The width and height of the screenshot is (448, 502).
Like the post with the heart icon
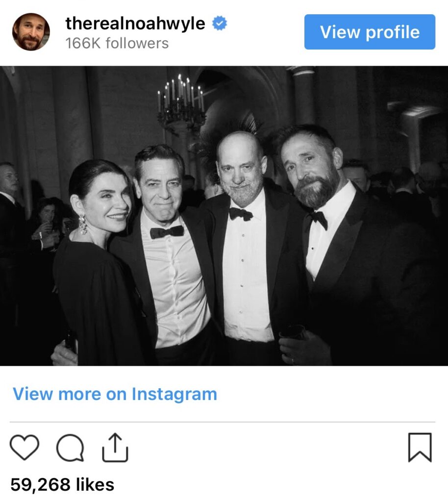click(24, 447)
